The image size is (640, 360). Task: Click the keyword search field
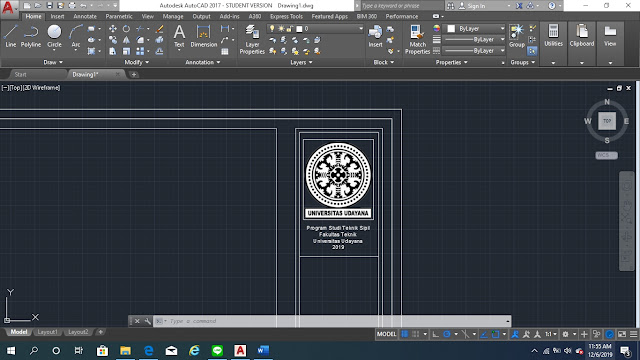pyautogui.click(x=402, y=6)
